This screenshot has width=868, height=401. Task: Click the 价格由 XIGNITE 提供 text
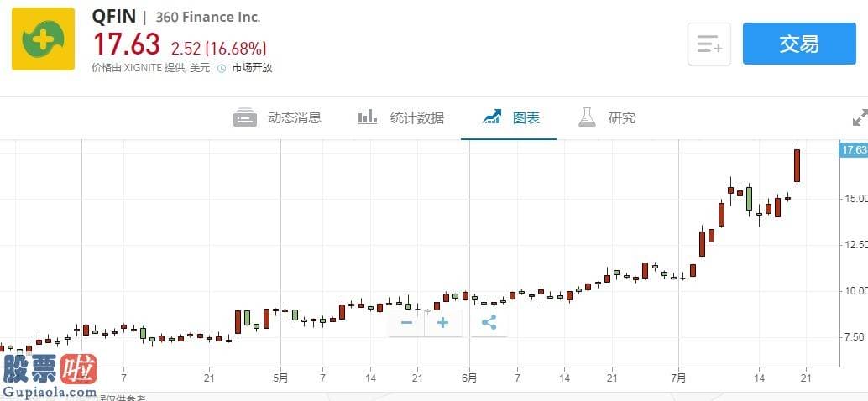pos(151,68)
